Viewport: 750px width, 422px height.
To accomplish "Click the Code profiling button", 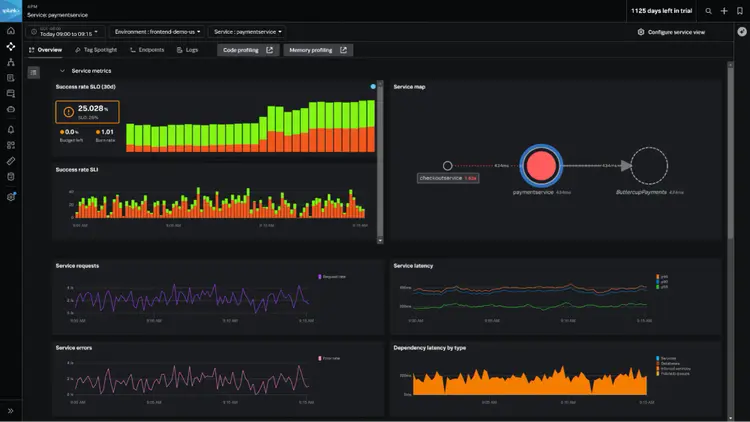I will 247,50.
